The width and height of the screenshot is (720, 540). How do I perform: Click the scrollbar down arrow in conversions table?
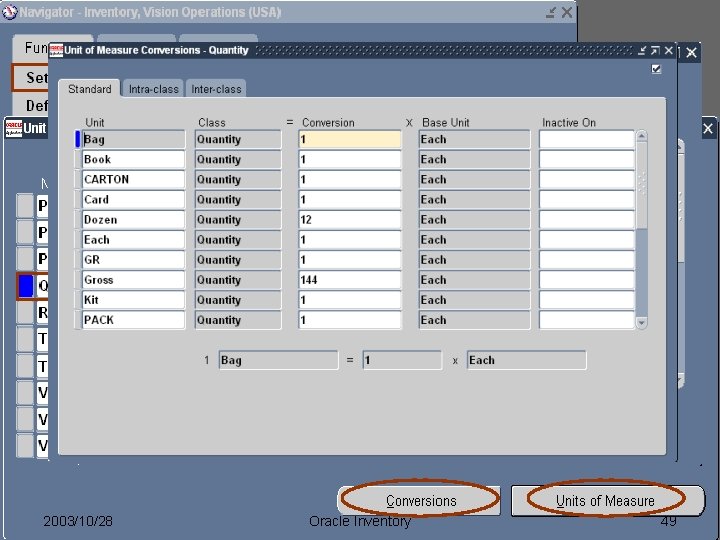coord(641,323)
